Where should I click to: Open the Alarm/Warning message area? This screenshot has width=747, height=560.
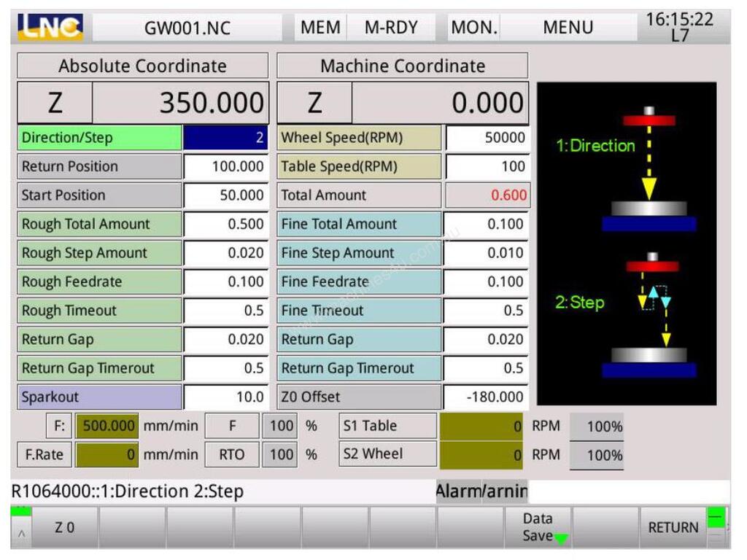pyautogui.click(x=481, y=491)
